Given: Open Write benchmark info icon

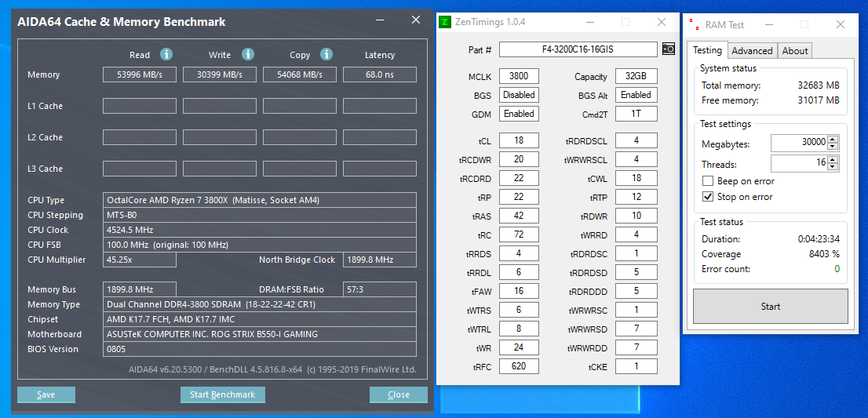Looking at the screenshot, I should [247, 54].
